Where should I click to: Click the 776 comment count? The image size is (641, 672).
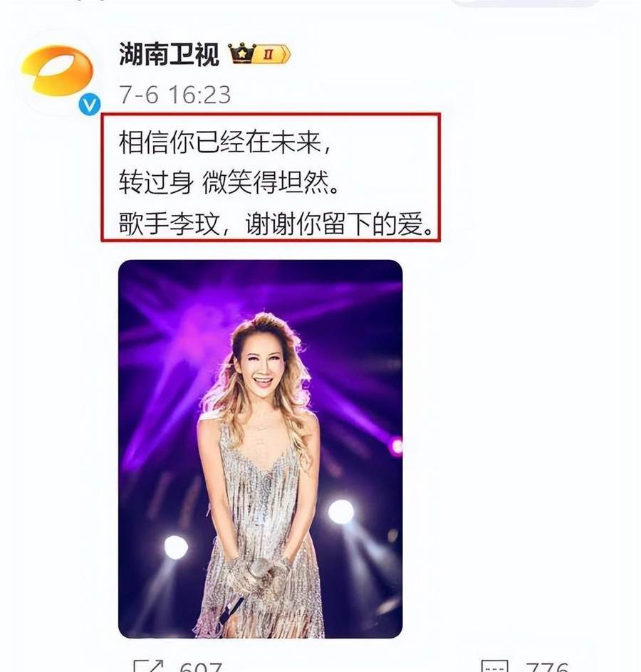click(548, 667)
